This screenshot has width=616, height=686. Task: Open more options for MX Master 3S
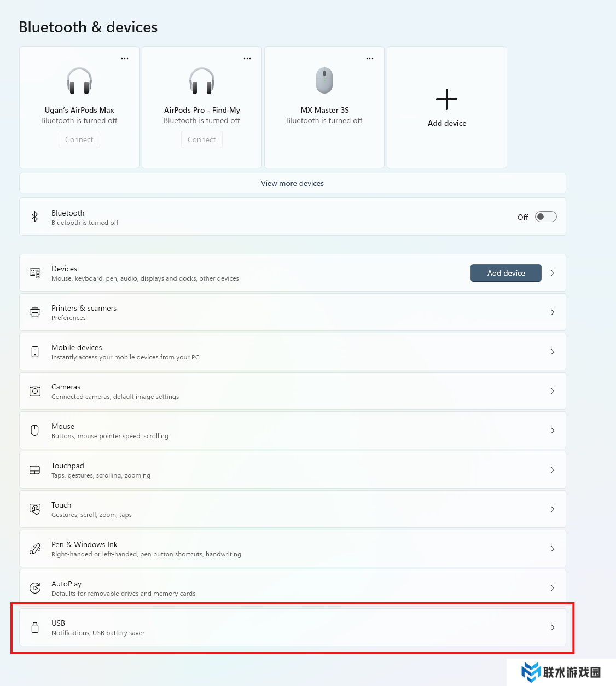(370, 59)
